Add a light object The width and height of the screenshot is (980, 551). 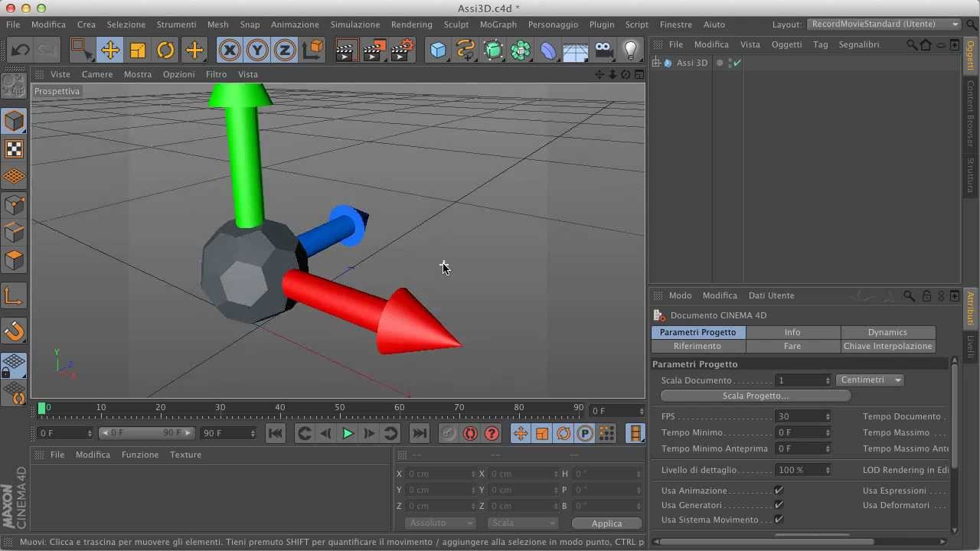point(631,51)
